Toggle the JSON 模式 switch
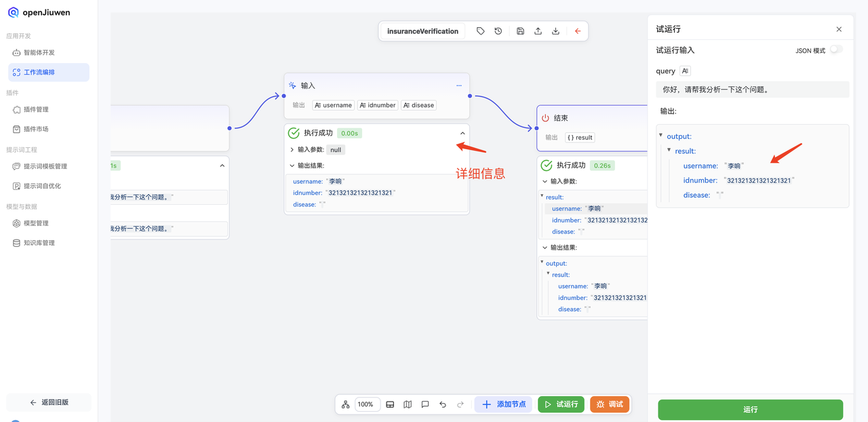This screenshot has width=868, height=422. point(836,50)
